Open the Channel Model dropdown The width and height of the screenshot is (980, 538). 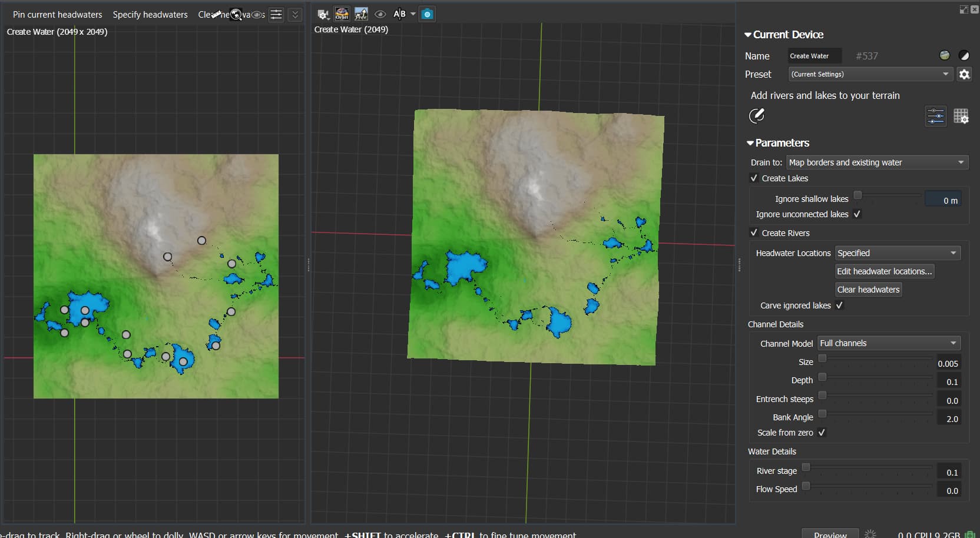coord(889,343)
